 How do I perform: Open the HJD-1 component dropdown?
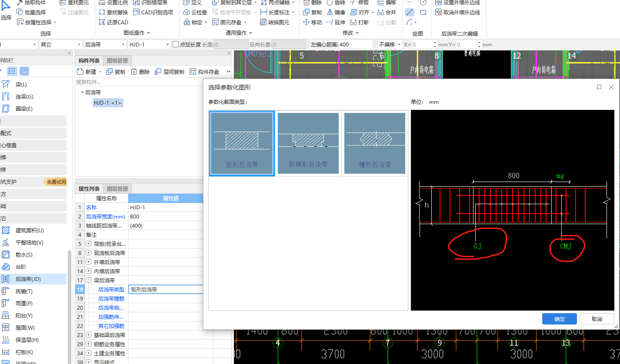167,44
